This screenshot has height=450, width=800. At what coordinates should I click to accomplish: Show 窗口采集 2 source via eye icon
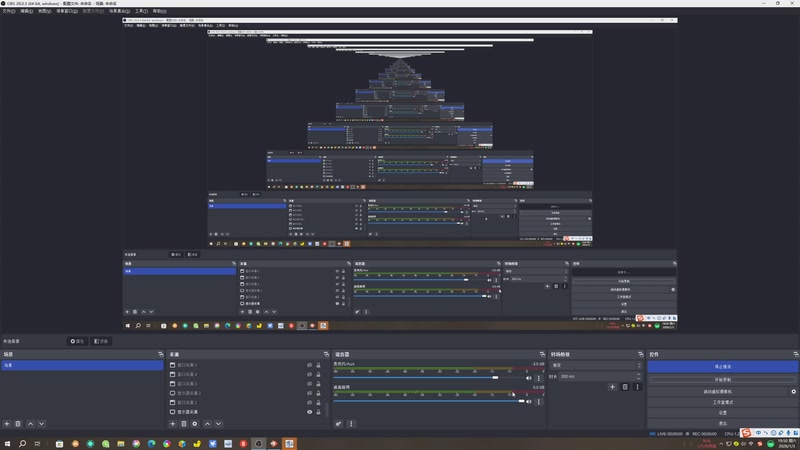coord(309,403)
